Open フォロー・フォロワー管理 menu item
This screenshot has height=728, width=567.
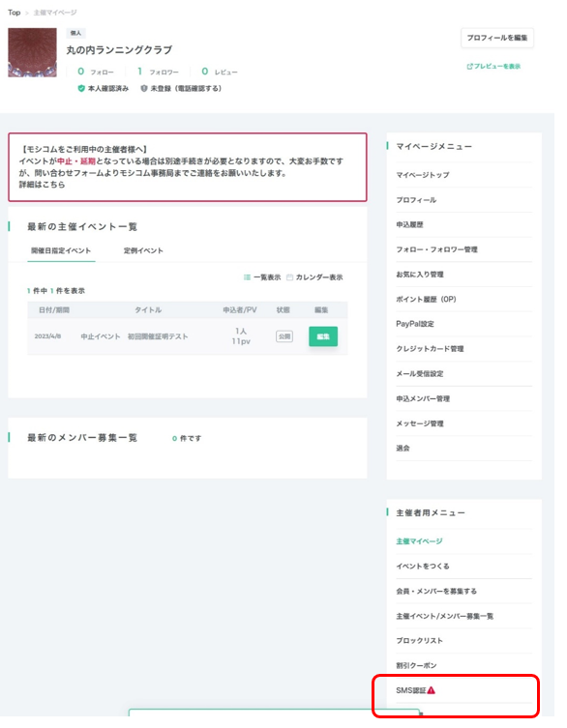pyautogui.click(x=436, y=249)
